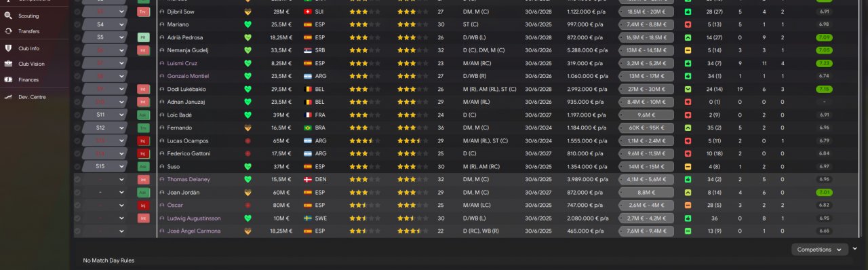Open Scouting from the sidebar
This screenshot has height=270, width=868.
pyautogui.click(x=28, y=16)
